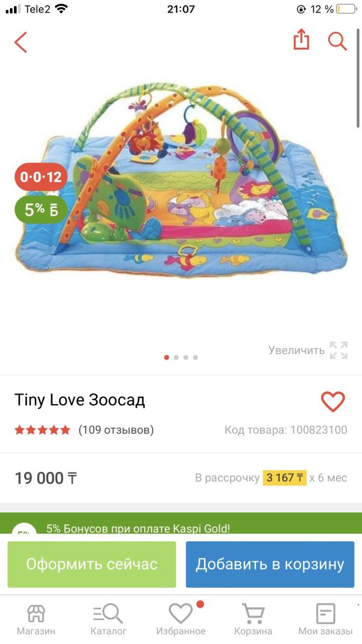Tap the play mat product image
This screenshot has width=362, height=644.
pos(181,181)
